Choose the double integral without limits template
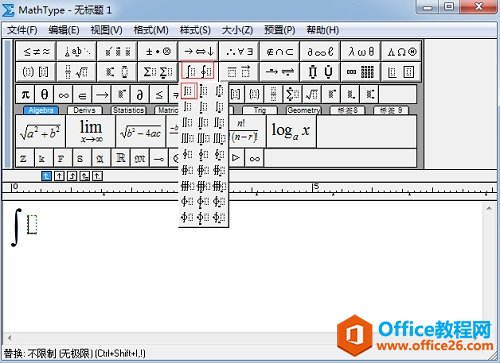This screenshot has width=500, height=363. [188, 123]
